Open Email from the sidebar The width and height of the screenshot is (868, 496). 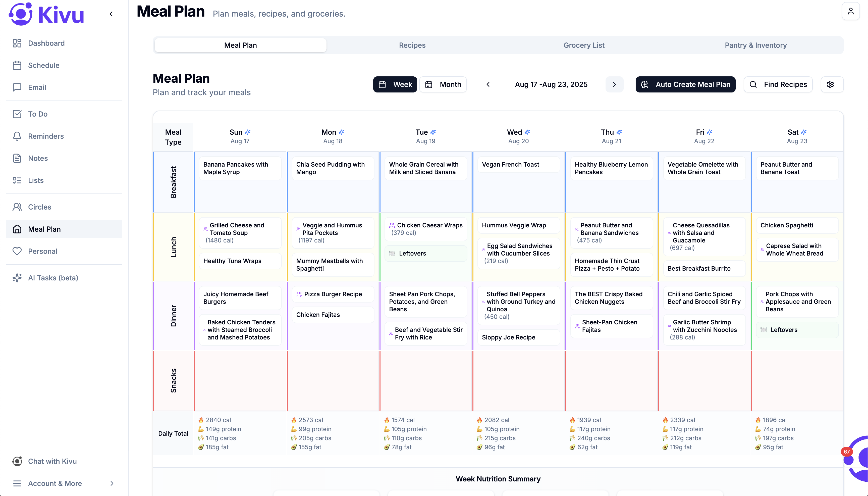pos(37,87)
